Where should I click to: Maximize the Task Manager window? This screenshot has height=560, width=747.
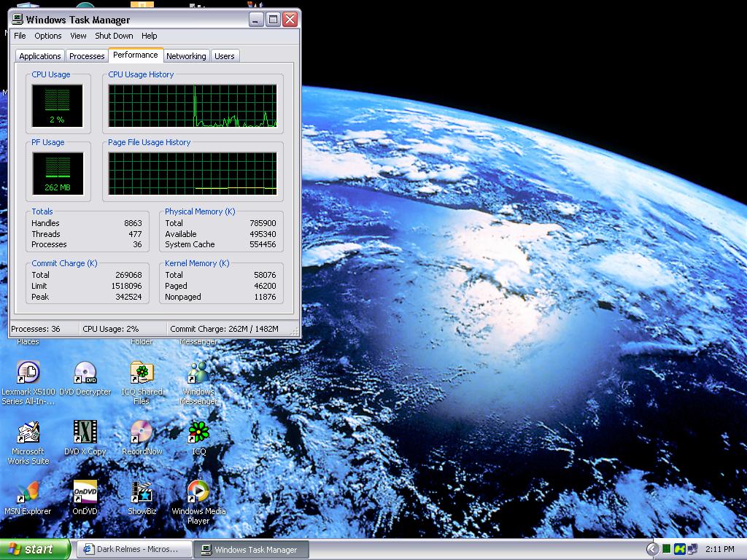[273, 20]
